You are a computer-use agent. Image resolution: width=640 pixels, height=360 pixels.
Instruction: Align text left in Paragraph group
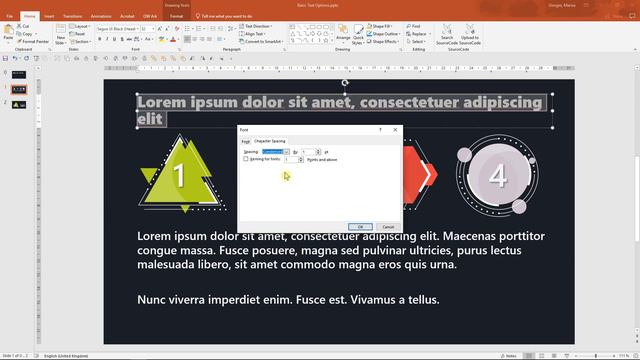click(x=187, y=40)
